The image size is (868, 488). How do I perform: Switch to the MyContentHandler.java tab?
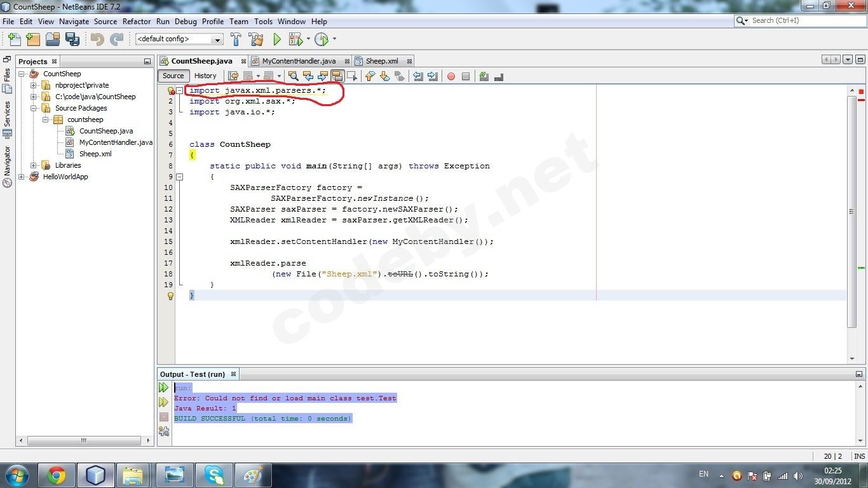point(299,61)
